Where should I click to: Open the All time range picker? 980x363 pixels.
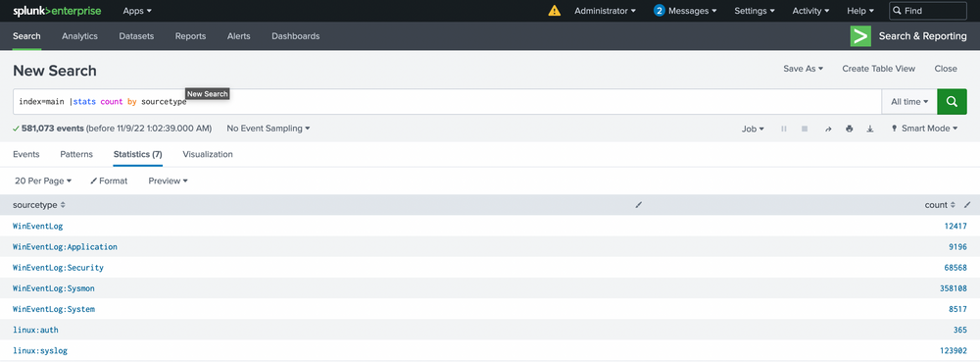pos(909,101)
